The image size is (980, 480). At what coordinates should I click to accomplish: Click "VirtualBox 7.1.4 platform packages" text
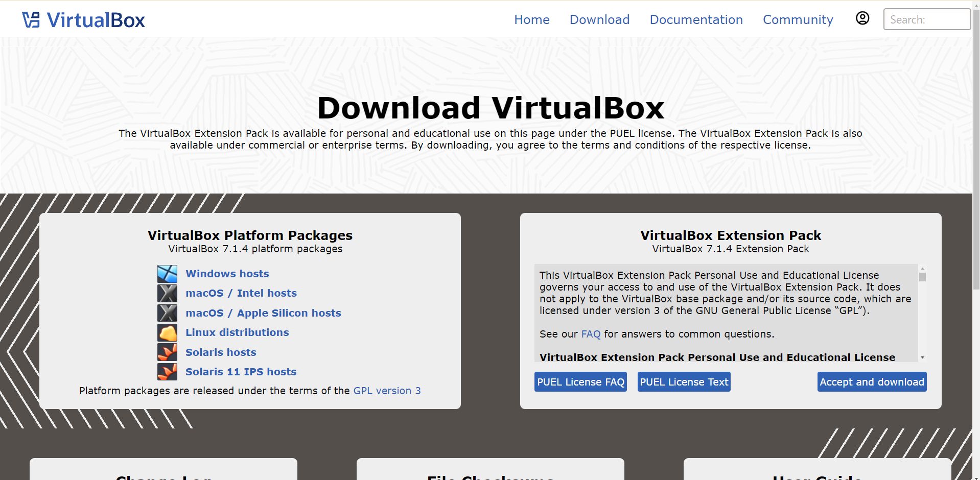pyautogui.click(x=255, y=249)
